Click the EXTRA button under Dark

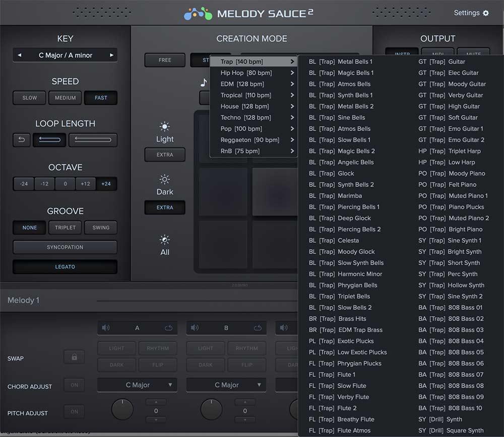coord(164,207)
